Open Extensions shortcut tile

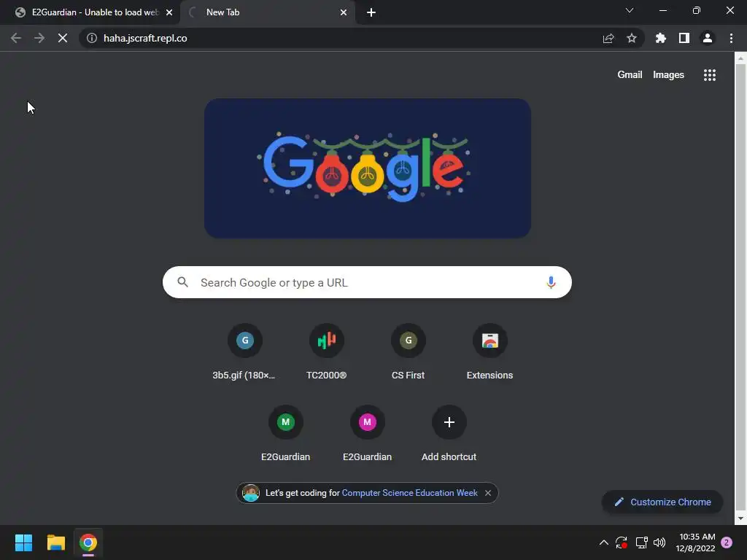489,352
